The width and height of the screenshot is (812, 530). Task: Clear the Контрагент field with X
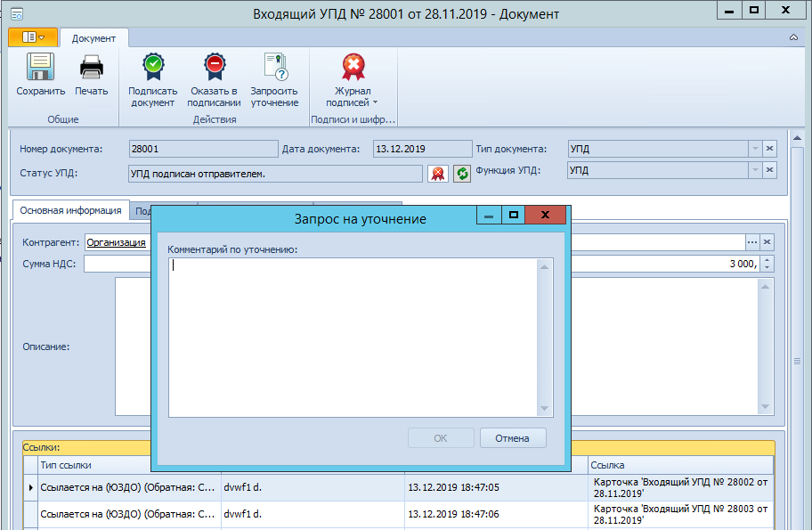tap(767, 242)
